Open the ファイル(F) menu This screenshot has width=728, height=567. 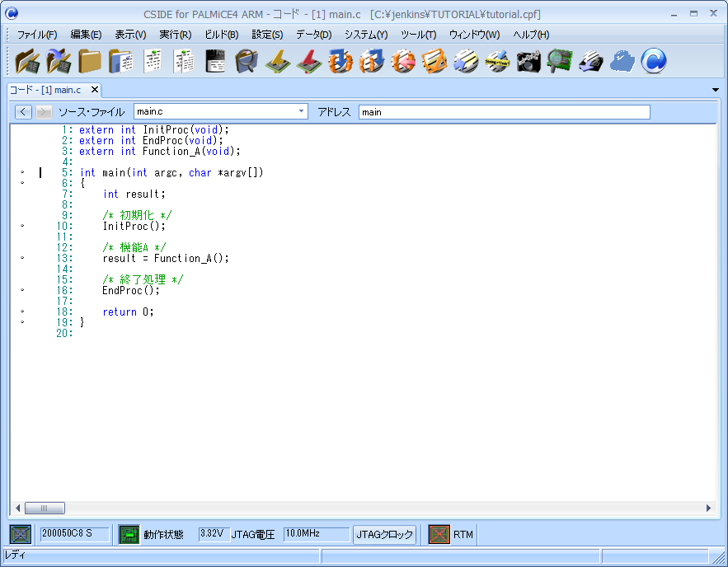pos(37,35)
